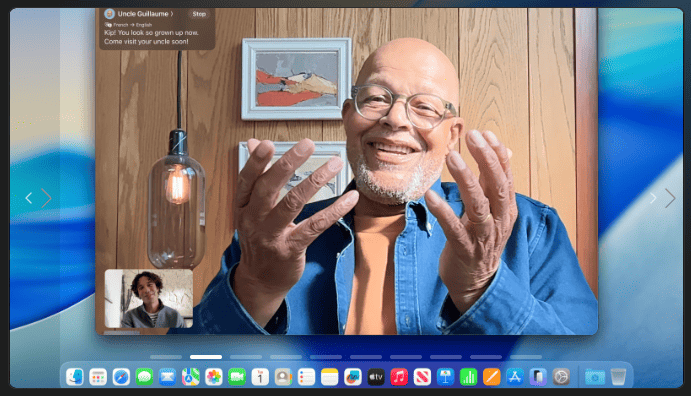691x396 pixels.
Task: Open the Mail app icon
Action: tap(167, 377)
